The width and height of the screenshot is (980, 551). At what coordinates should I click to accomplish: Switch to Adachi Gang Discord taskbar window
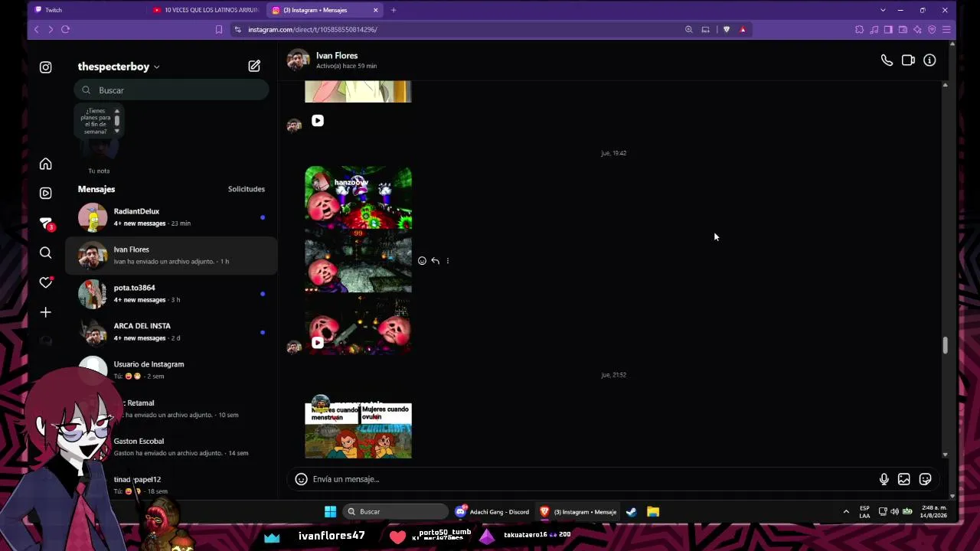[492, 512]
